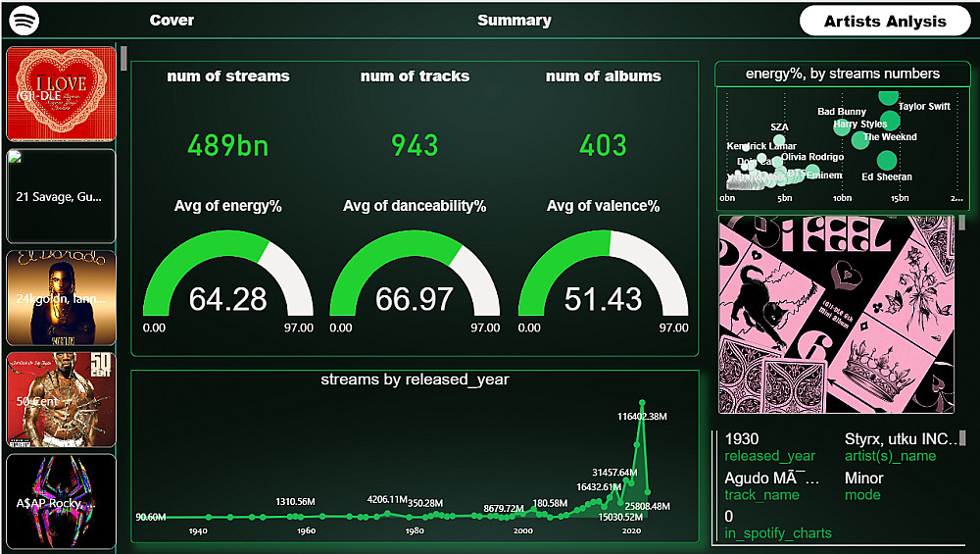
Task: Click the Minor mode value
Action: tap(863, 478)
